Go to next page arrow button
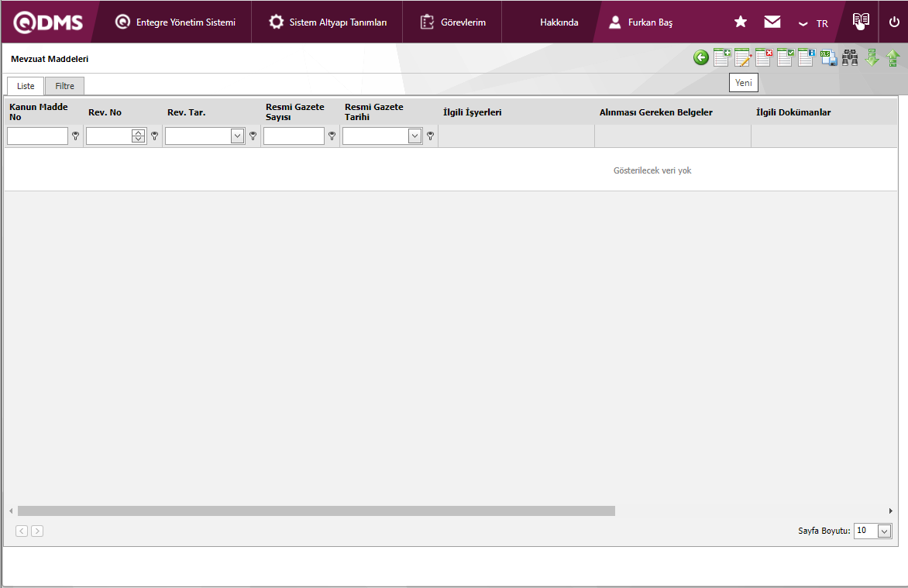Viewport: 908px width, 588px height. coord(37,531)
